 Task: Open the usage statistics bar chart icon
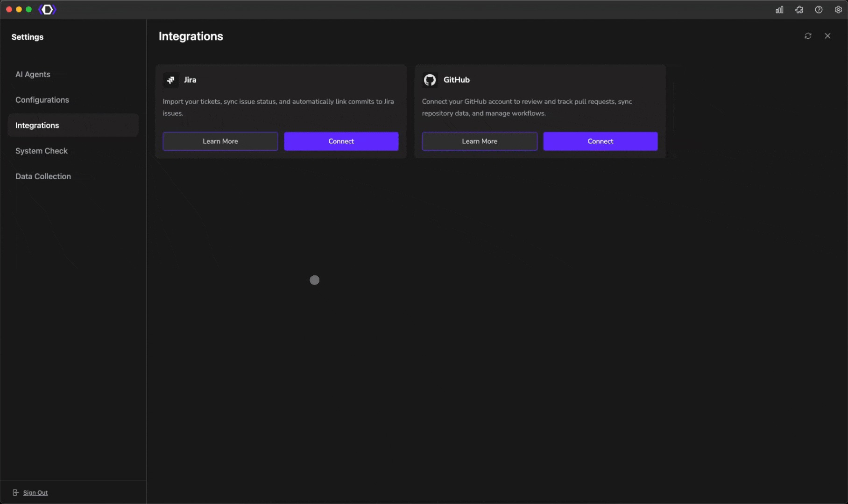point(779,9)
